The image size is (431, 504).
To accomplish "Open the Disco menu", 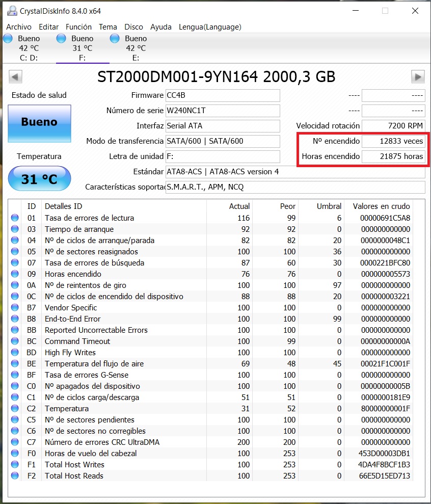I will 133,27.
